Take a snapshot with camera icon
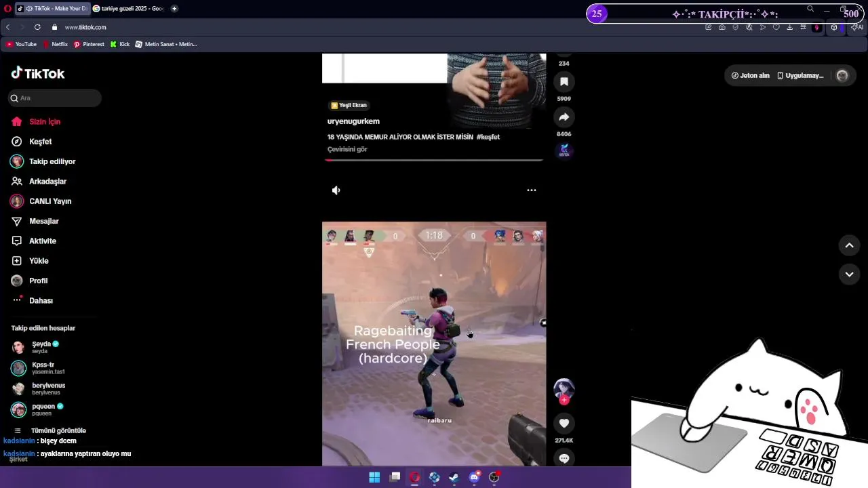 [x=722, y=27]
